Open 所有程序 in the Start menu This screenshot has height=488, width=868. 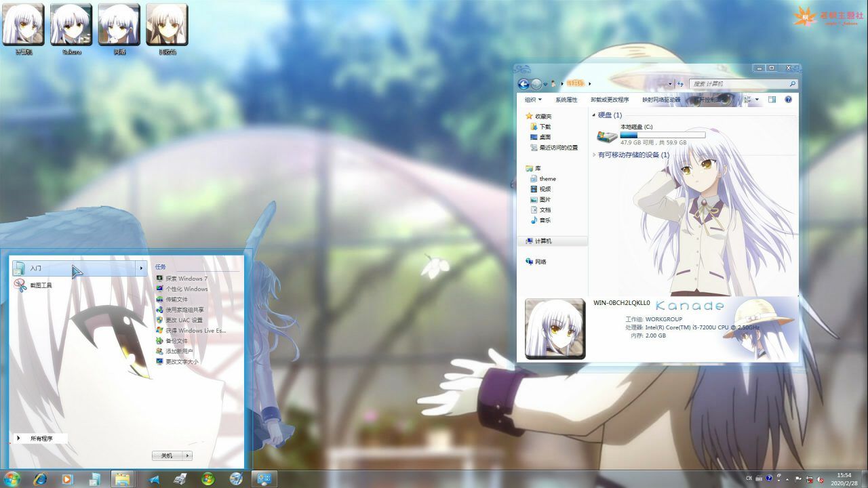41,439
